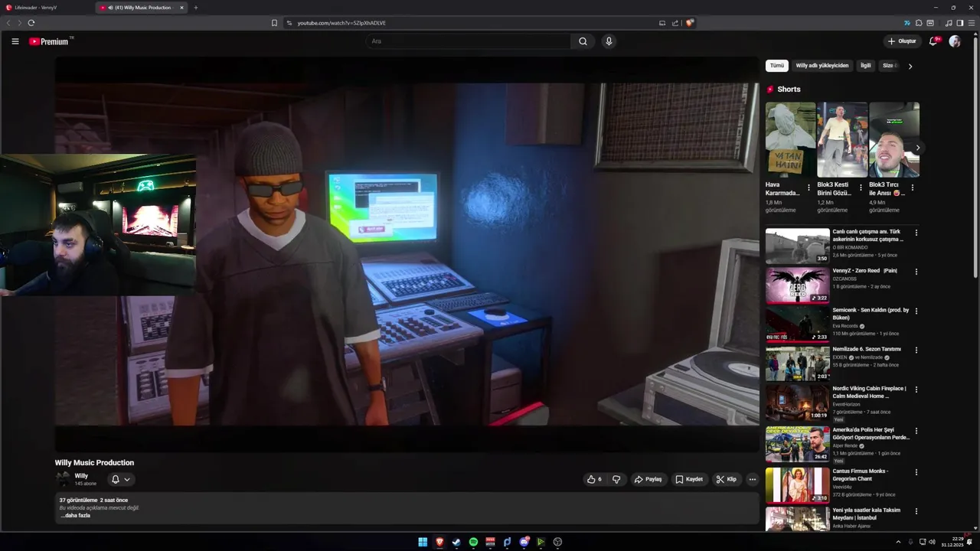Open options for 'Cantus Firmus Monks' video
This screenshot has width=980, height=551.
click(x=916, y=472)
